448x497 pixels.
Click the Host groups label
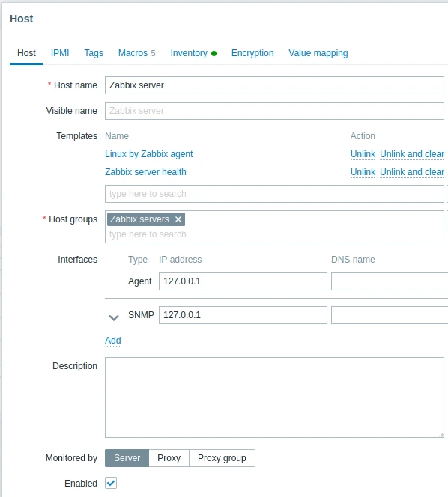(x=73, y=219)
